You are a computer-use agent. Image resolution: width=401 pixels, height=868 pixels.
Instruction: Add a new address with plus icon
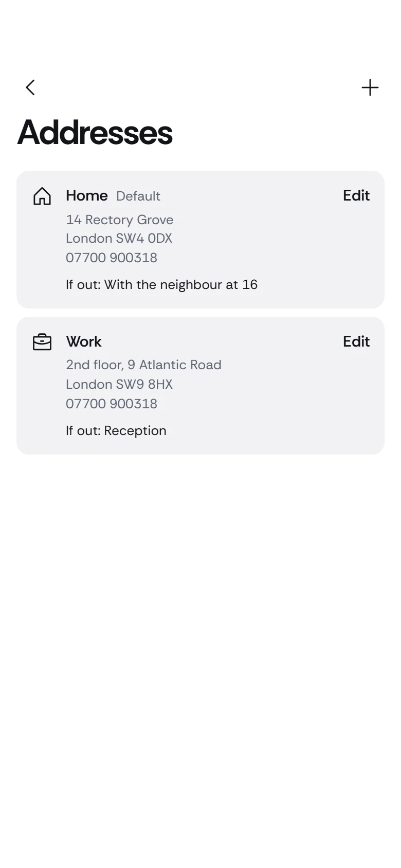click(370, 87)
